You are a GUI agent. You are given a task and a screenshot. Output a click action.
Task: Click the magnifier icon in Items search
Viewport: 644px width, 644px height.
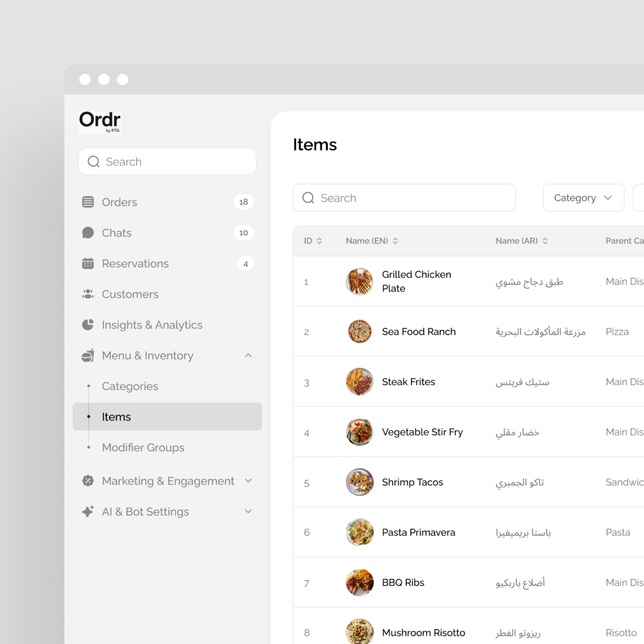point(308,198)
